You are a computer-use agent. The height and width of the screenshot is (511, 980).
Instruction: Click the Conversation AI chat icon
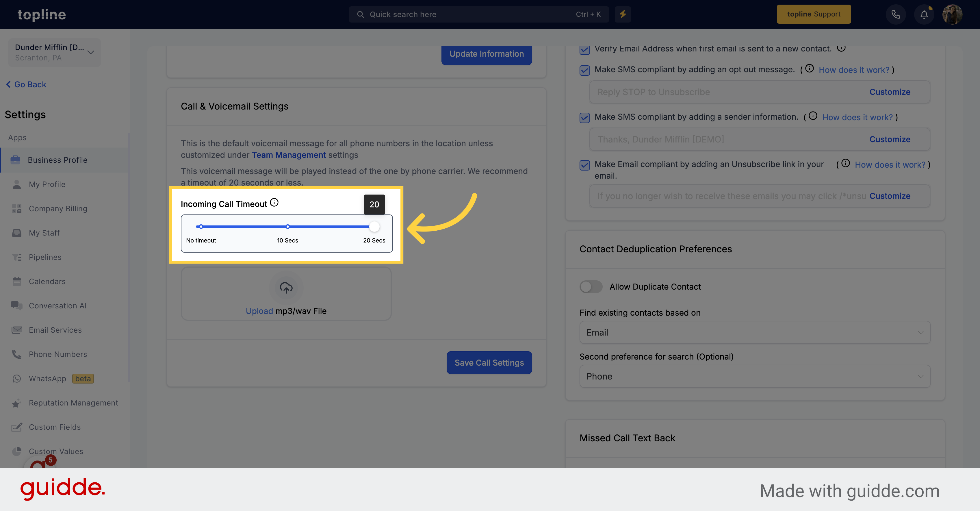pyautogui.click(x=17, y=306)
